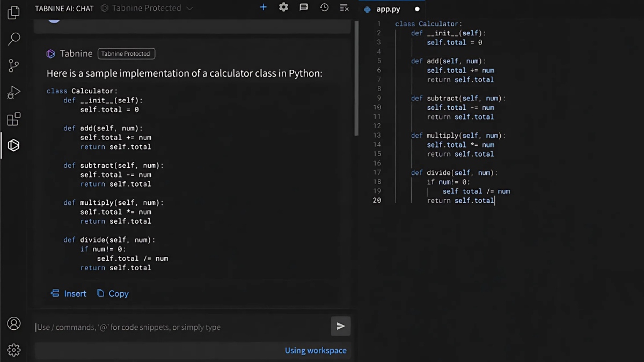Open the Extensions view
Screen dimensions: 644x362
tap(13, 119)
